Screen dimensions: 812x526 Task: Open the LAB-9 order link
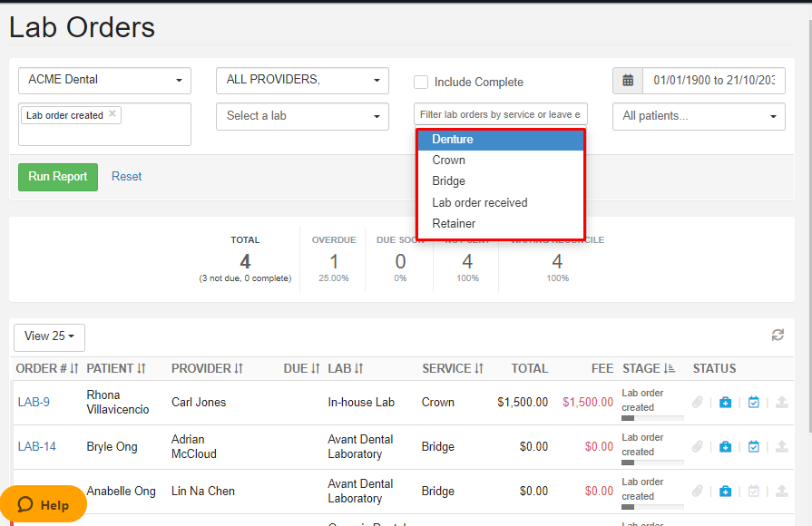pyautogui.click(x=34, y=402)
